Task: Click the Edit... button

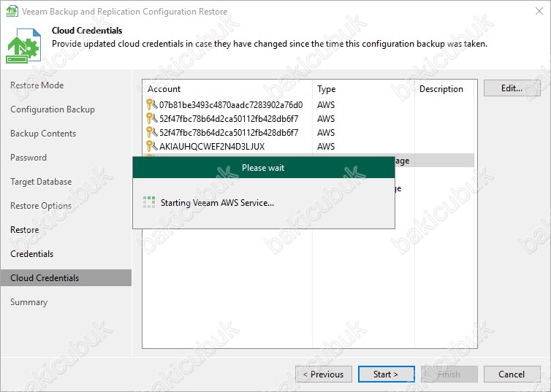Action: click(x=512, y=88)
